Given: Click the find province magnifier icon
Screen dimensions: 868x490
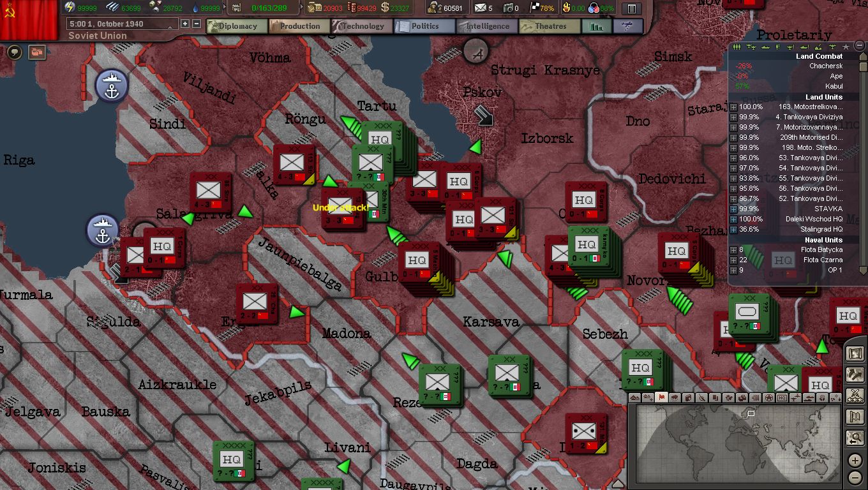Looking at the screenshot, I should [x=855, y=438].
